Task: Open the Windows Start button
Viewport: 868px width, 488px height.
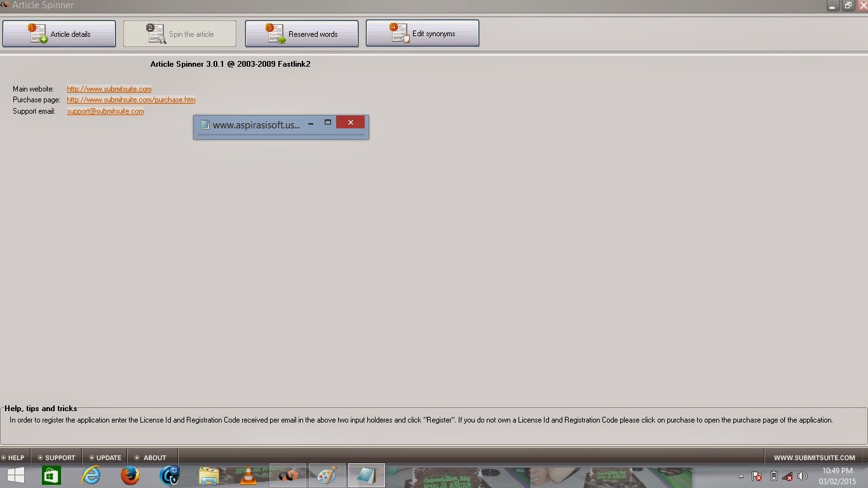Action: [x=15, y=475]
